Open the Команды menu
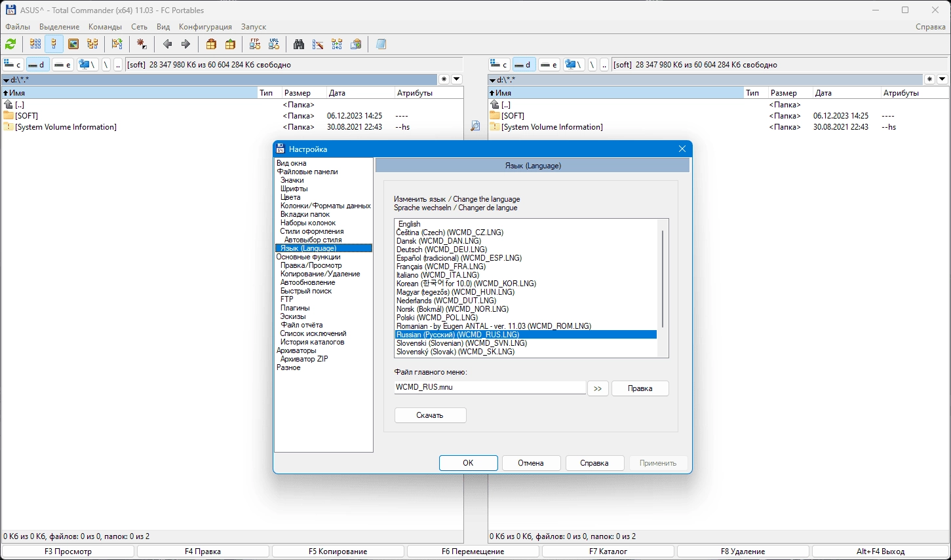The height and width of the screenshot is (560, 951). point(105,27)
